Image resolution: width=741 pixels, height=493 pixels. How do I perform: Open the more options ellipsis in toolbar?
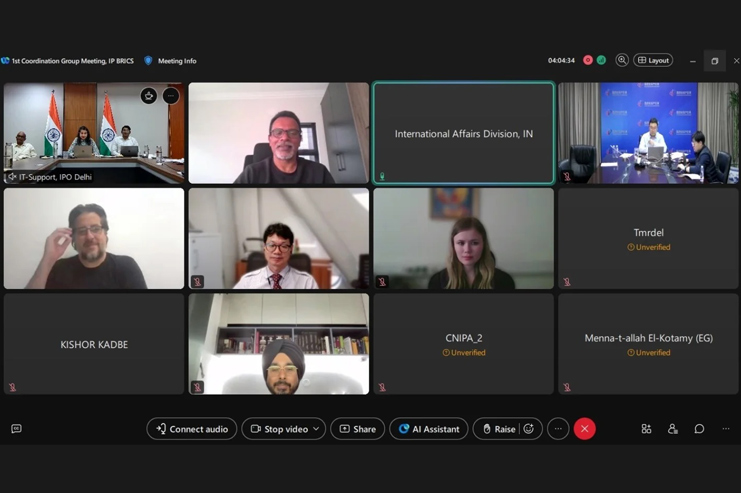tap(558, 429)
